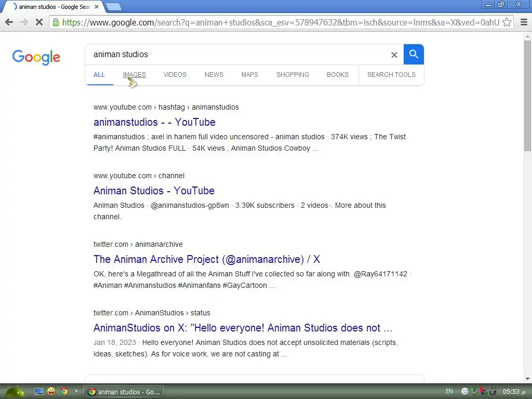Open SEARCH TOOLS options
532x399 pixels.
(391, 75)
